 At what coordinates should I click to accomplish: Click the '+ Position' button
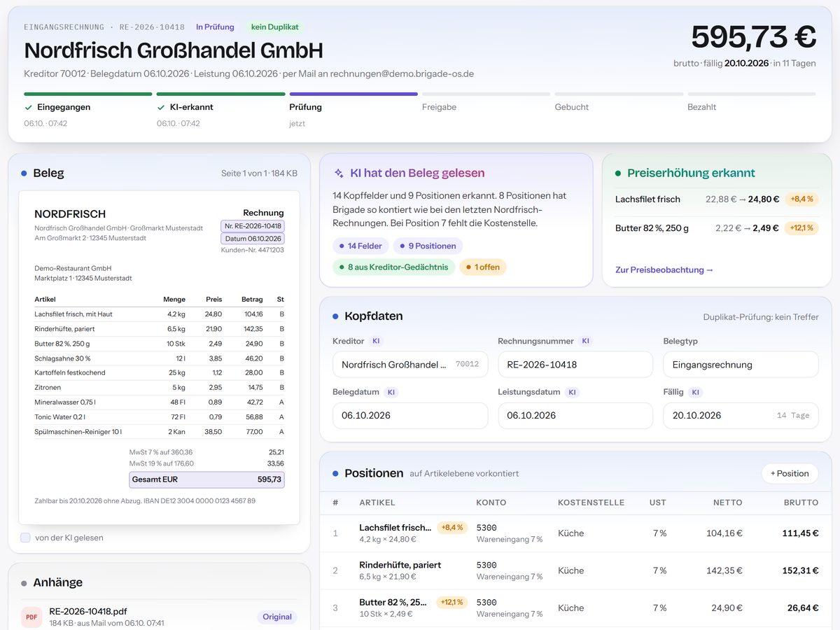(790, 473)
